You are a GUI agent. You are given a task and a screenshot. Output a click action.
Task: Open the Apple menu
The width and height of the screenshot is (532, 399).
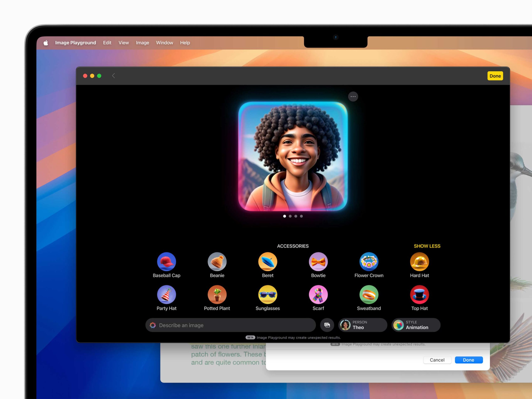pos(46,43)
